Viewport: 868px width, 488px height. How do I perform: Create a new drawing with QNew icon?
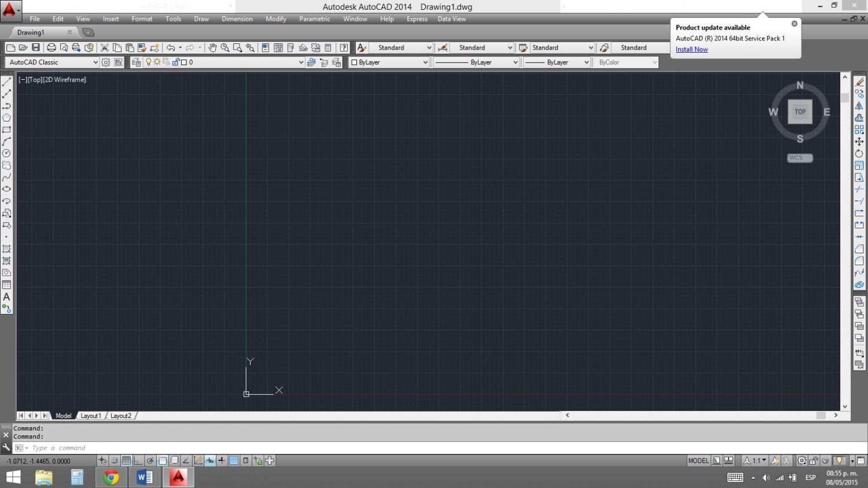point(11,47)
